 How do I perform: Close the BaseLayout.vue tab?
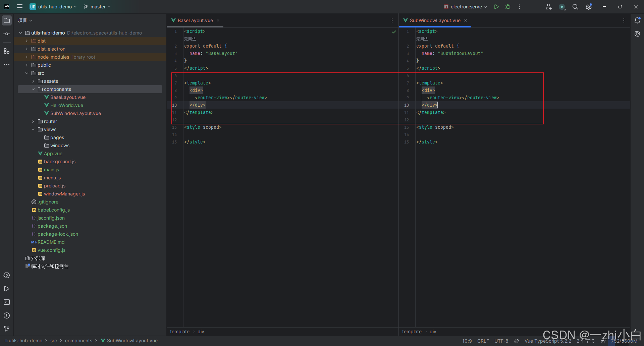(x=218, y=20)
